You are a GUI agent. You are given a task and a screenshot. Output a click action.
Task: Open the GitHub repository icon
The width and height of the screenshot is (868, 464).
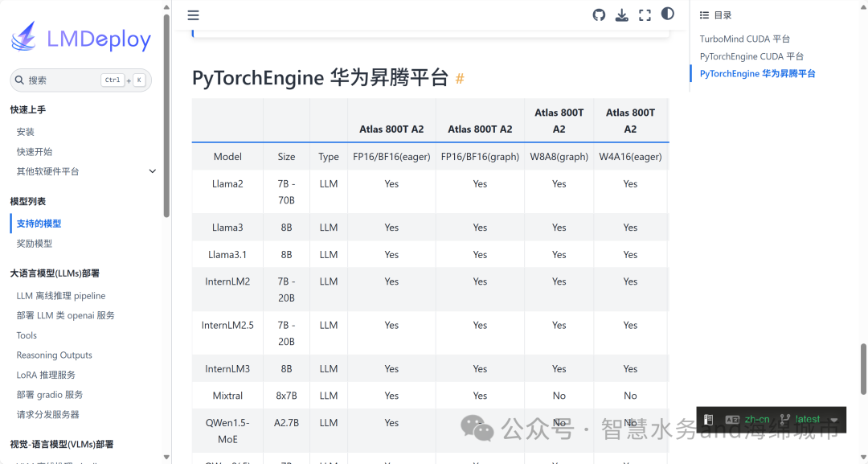(599, 15)
